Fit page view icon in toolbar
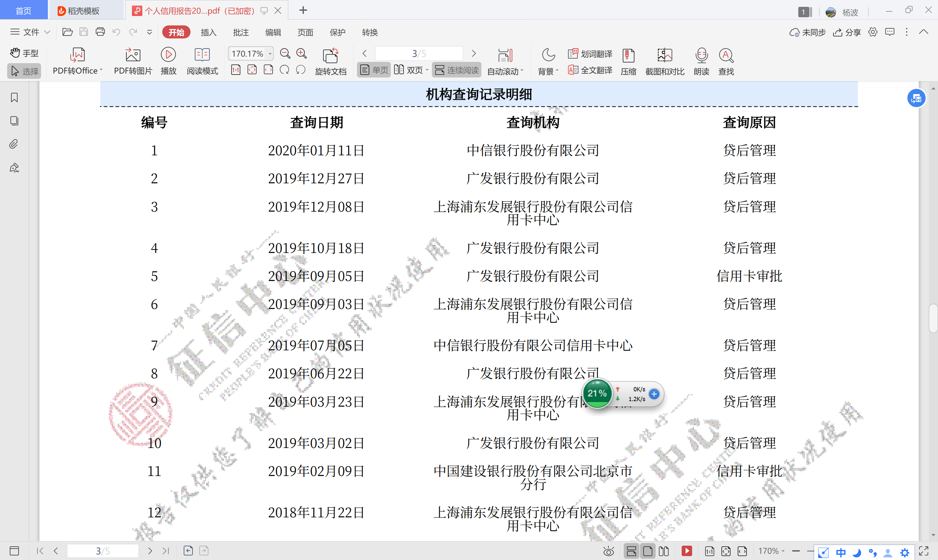 pyautogui.click(x=252, y=70)
